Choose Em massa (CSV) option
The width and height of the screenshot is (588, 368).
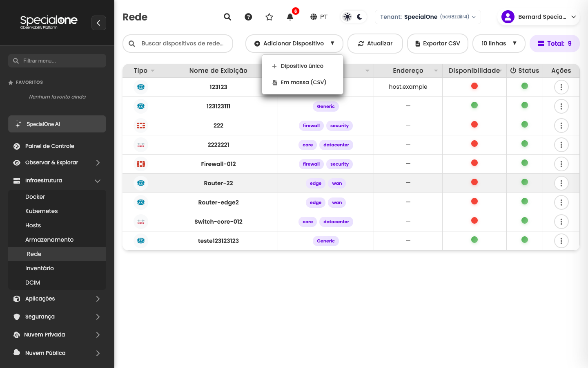(303, 82)
